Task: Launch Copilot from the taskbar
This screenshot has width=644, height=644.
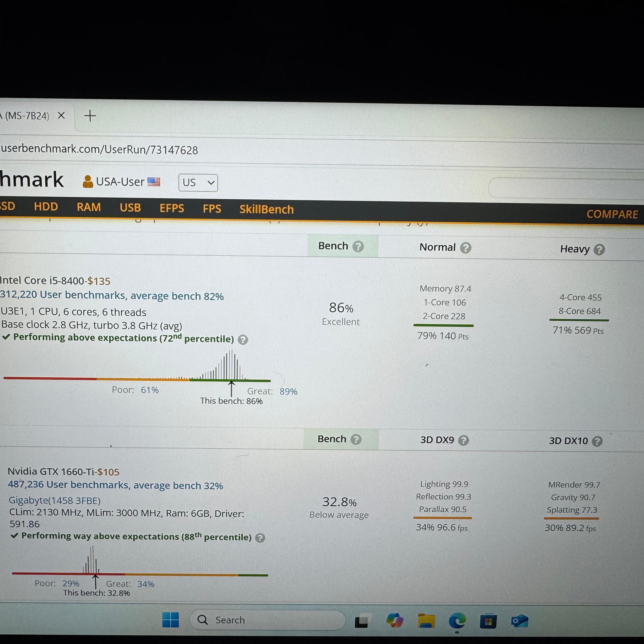Action: (x=395, y=621)
